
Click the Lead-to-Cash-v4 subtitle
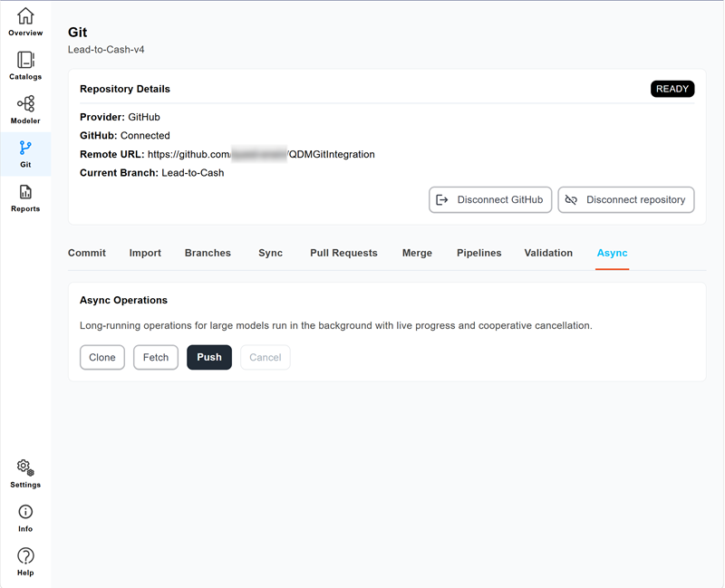(106, 50)
